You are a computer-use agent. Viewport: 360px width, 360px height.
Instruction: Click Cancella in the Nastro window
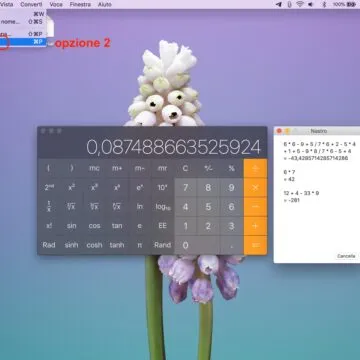(346, 256)
